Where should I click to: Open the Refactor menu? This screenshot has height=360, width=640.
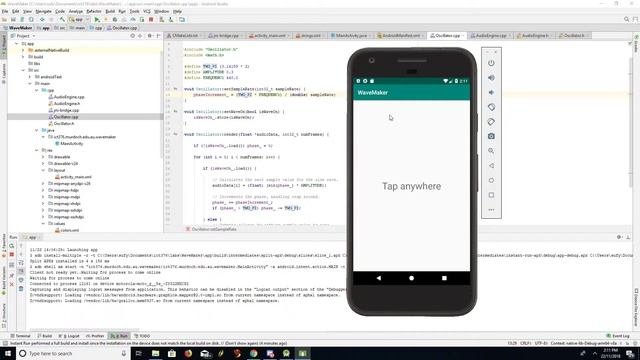pos(93,11)
